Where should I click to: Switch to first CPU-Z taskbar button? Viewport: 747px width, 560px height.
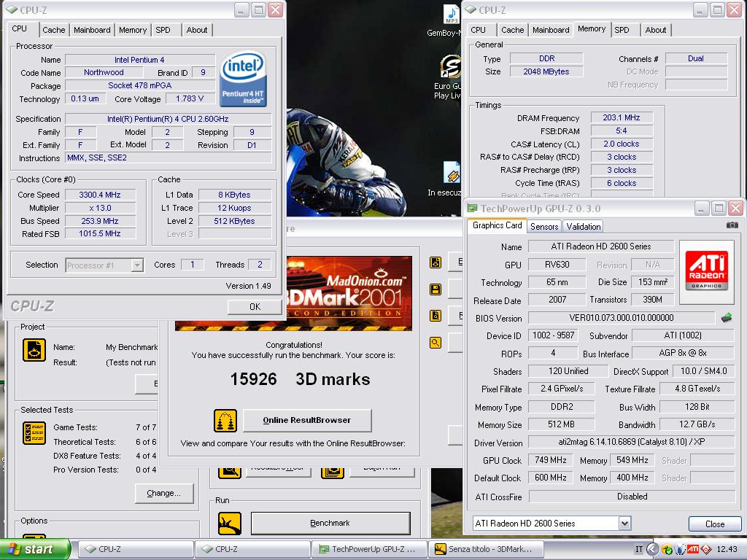click(135, 549)
